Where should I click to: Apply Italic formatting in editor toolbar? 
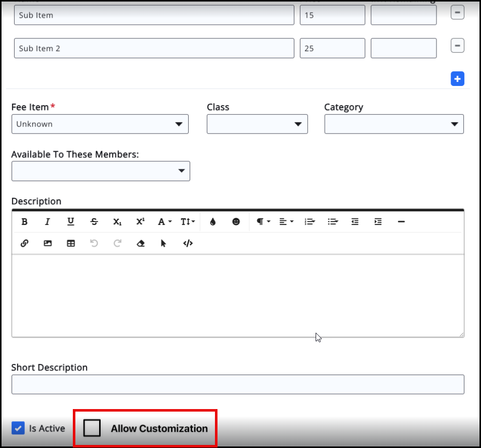[x=48, y=221]
